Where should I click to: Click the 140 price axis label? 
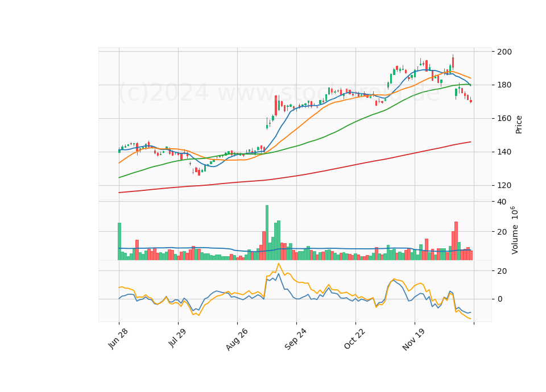point(504,152)
